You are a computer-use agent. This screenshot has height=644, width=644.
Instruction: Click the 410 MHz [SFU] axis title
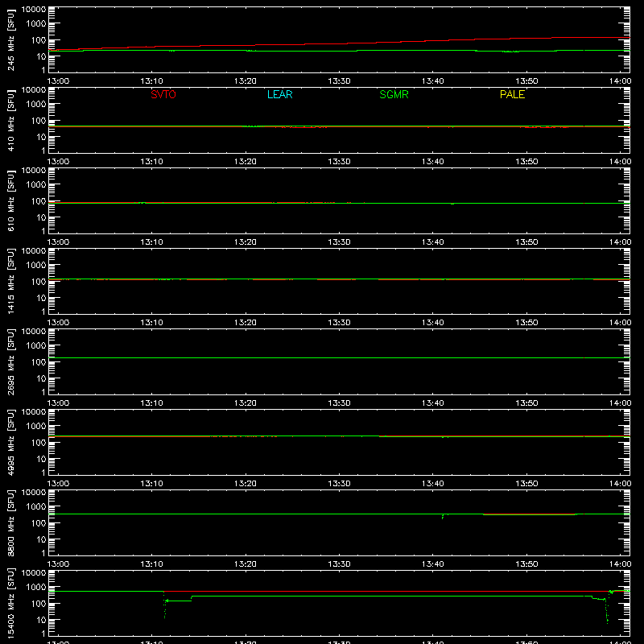point(11,120)
